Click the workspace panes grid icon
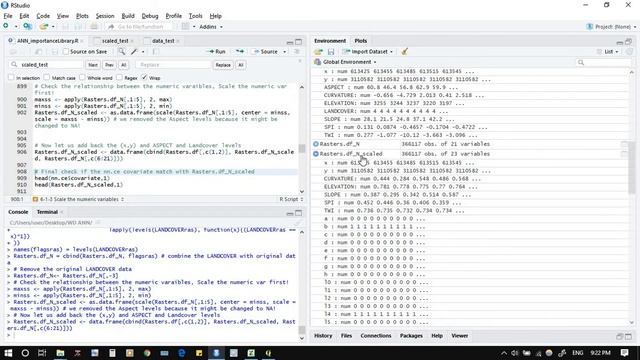 [185, 27]
